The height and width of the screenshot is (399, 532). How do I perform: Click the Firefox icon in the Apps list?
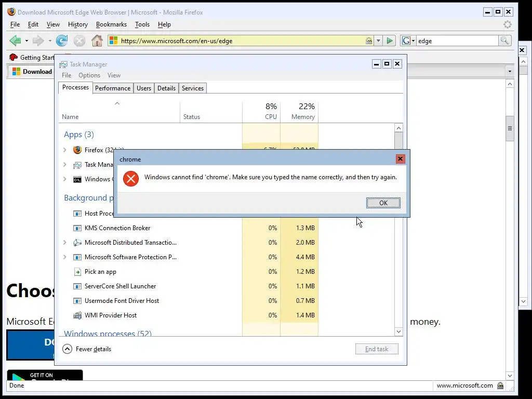point(77,150)
